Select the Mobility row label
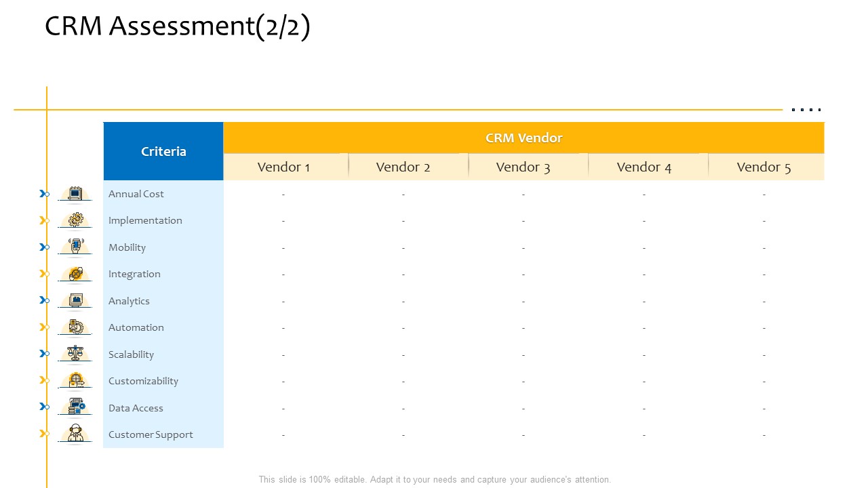Screen dimensions: 868x488 [127, 247]
